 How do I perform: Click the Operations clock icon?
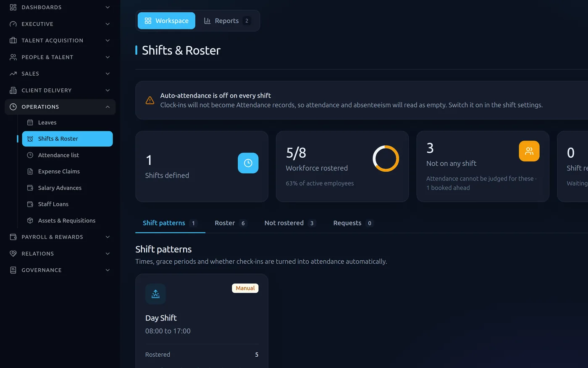[13, 107]
